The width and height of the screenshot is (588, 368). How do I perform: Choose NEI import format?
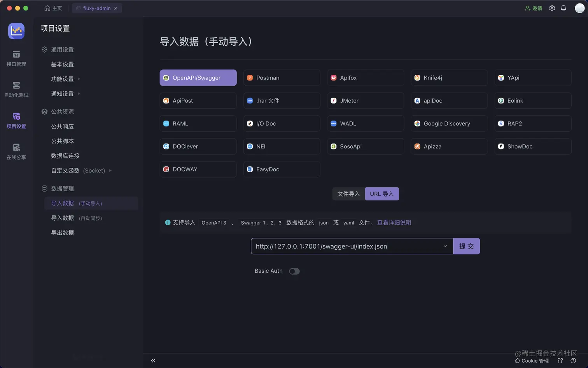pos(282,146)
